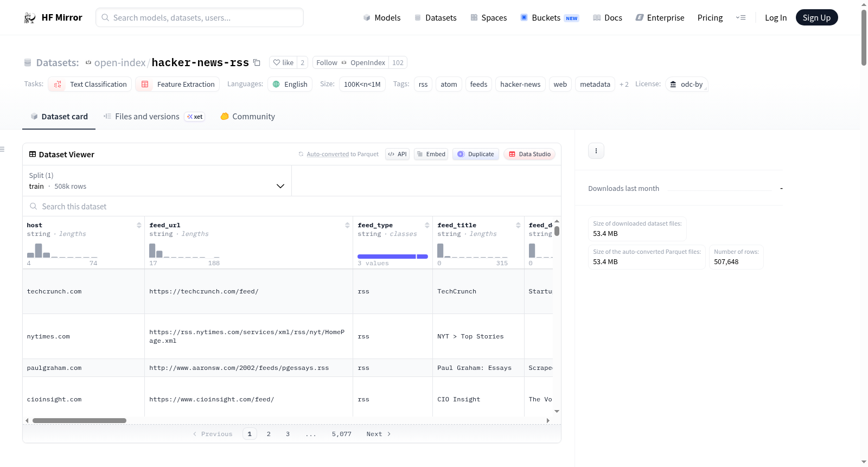Image resolution: width=868 pixels, height=467 pixels.
Task: Click the Text Classification task icon
Action: pos(58,85)
